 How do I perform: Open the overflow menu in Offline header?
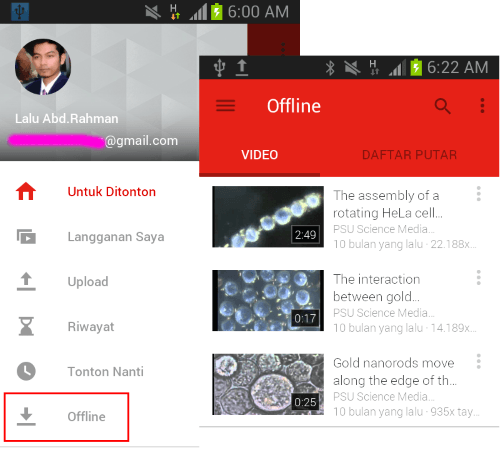coord(482,106)
